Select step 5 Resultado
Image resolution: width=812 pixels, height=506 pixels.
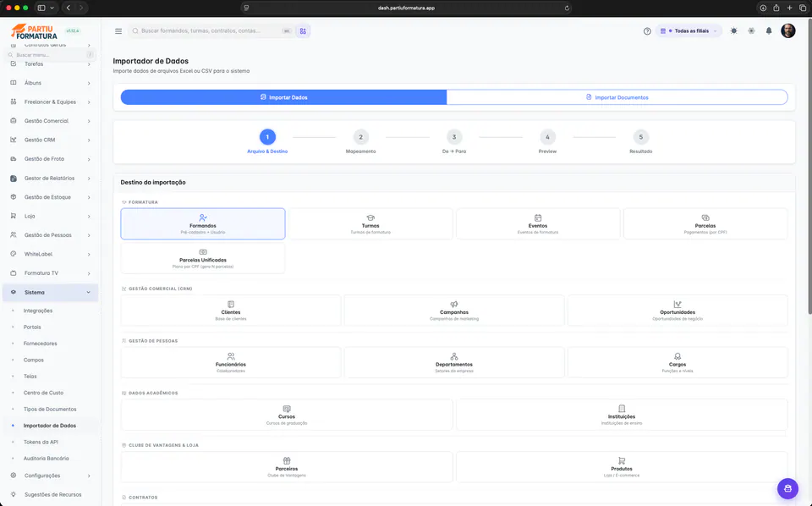[x=640, y=141]
